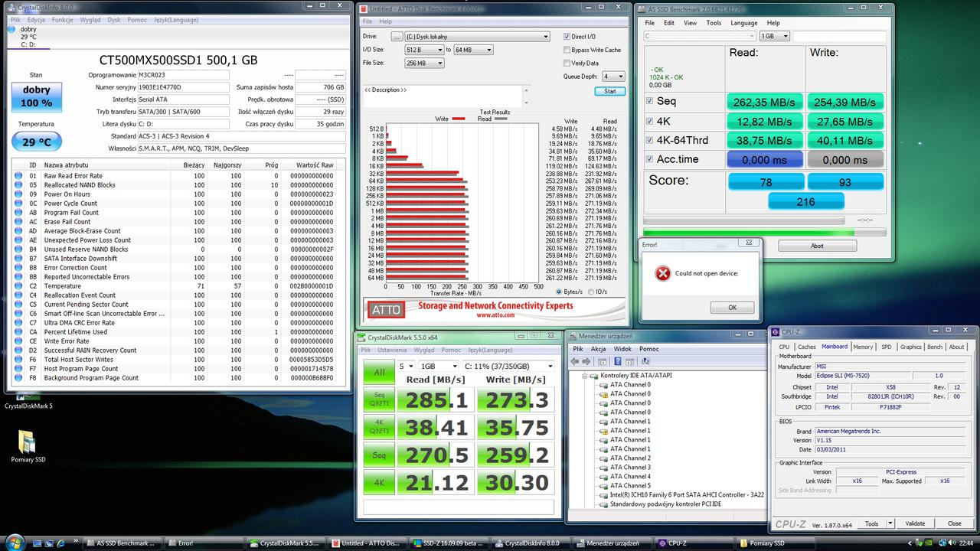The height and width of the screenshot is (551, 980).
Task: Uncheck the 4K-64Thrd test in AS SSD
Action: tap(650, 140)
